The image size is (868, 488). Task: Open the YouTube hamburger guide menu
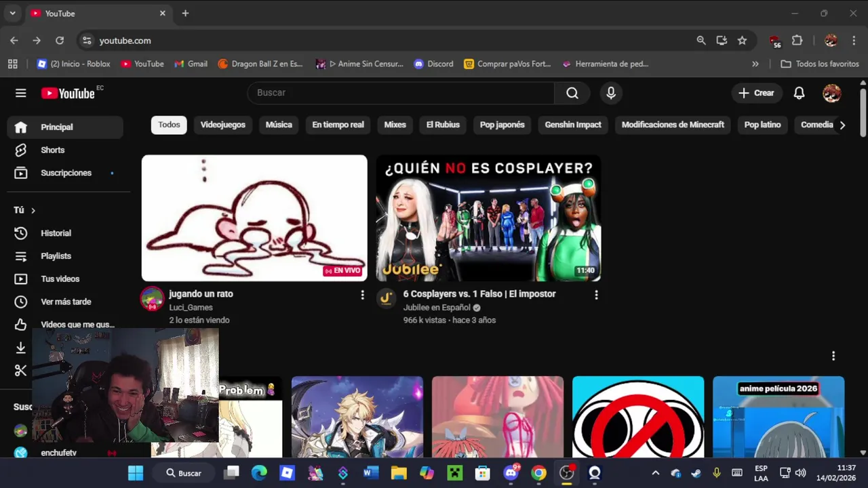tap(20, 93)
